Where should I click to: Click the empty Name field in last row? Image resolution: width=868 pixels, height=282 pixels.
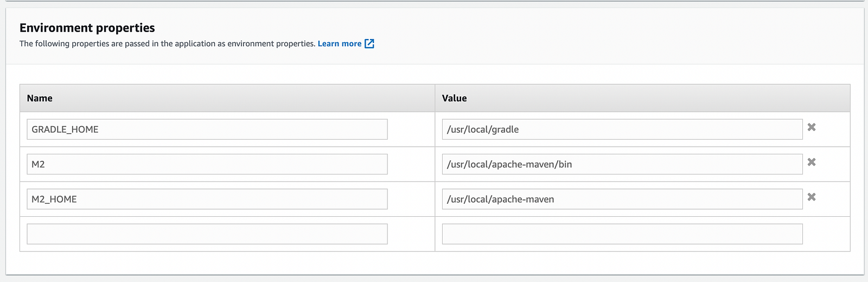pos(207,234)
